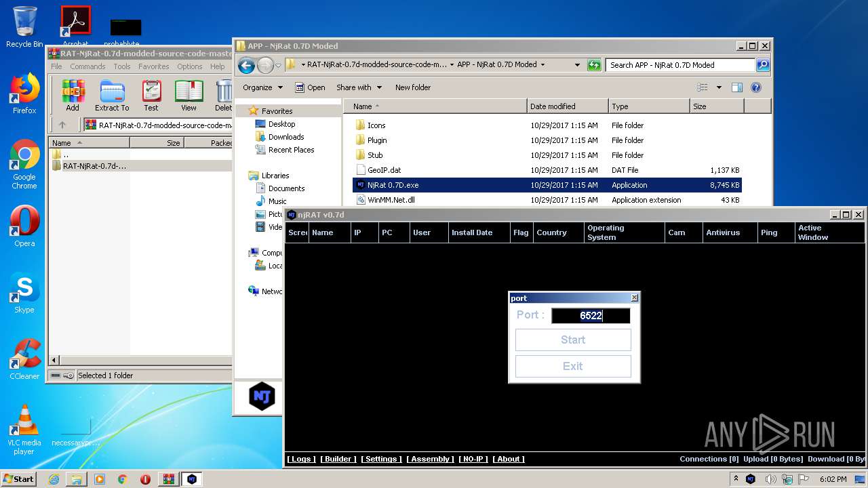Select NjRat 0.7D.exe file
Screen dimensions: 868x488
(547, 185)
